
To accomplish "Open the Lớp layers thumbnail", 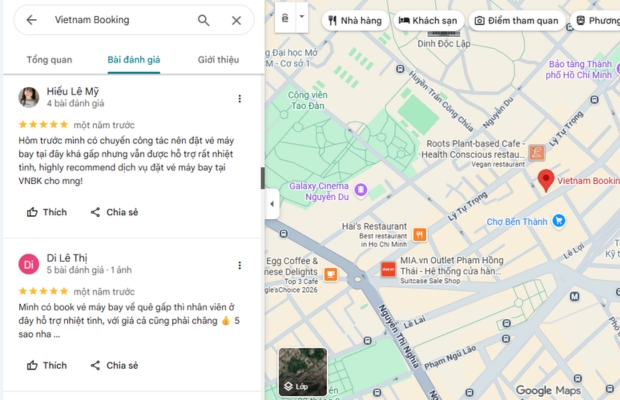I will click(303, 372).
